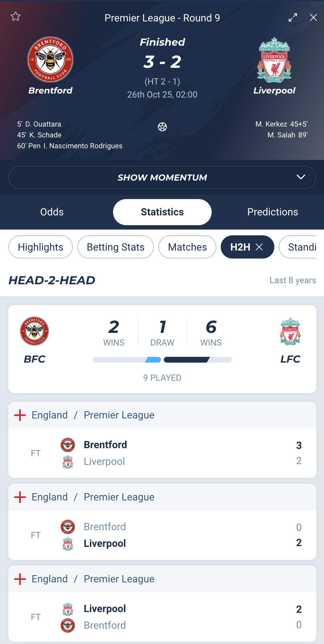The width and height of the screenshot is (324, 644).
Task: Expand match to fullscreen view
Action: [293, 17]
